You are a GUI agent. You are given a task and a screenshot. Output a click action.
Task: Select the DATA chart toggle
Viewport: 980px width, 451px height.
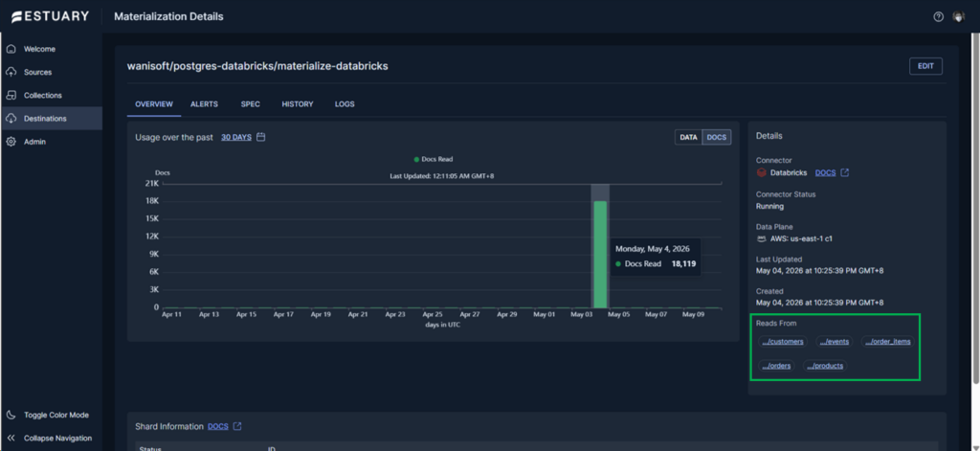688,137
